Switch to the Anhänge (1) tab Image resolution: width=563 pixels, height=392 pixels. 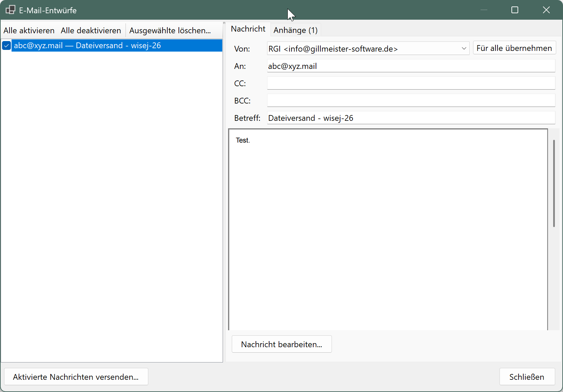[x=295, y=30]
